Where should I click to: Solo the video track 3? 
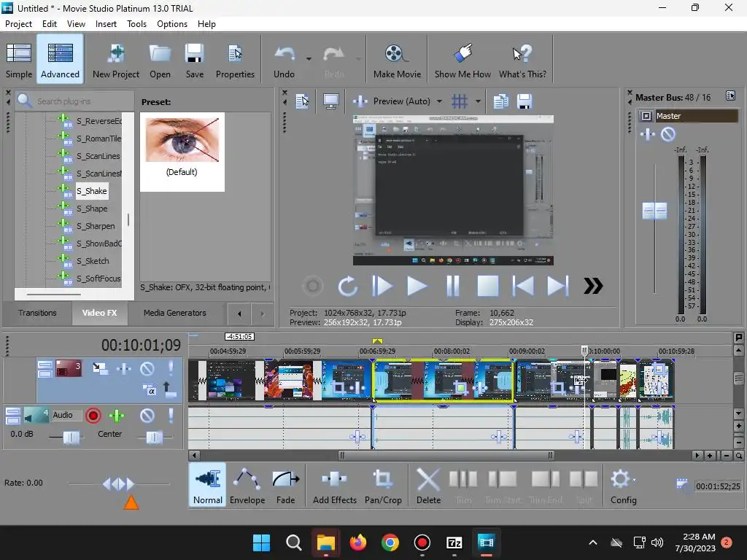point(171,368)
